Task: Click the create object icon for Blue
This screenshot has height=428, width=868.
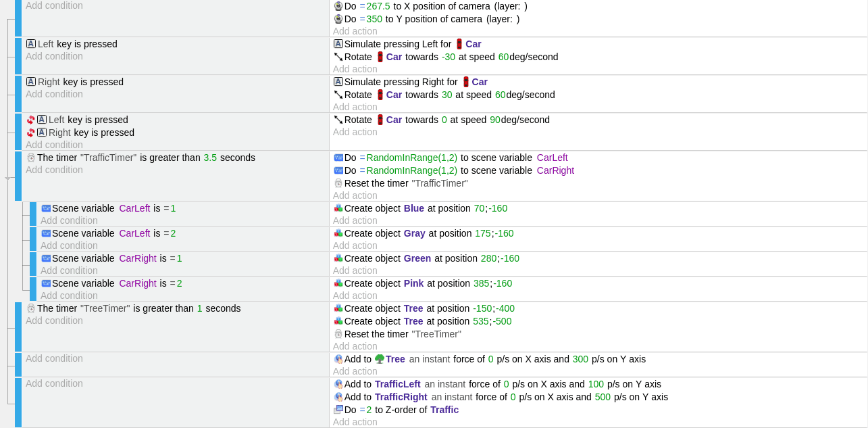Action: (338, 208)
